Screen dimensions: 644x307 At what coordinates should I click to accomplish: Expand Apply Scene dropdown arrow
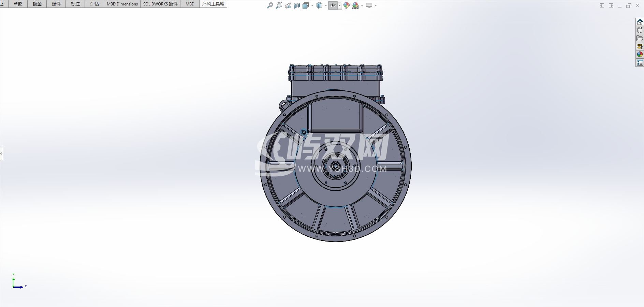coord(362,6)
